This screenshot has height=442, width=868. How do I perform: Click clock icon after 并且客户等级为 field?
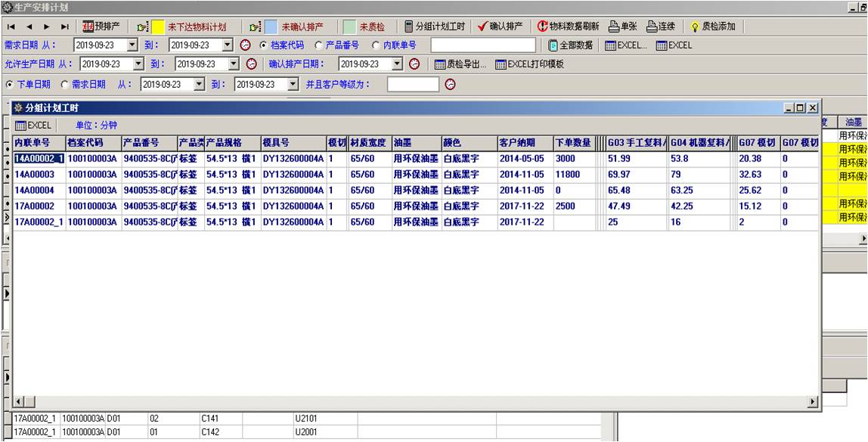pyautogui.click(x=451, y=85)
